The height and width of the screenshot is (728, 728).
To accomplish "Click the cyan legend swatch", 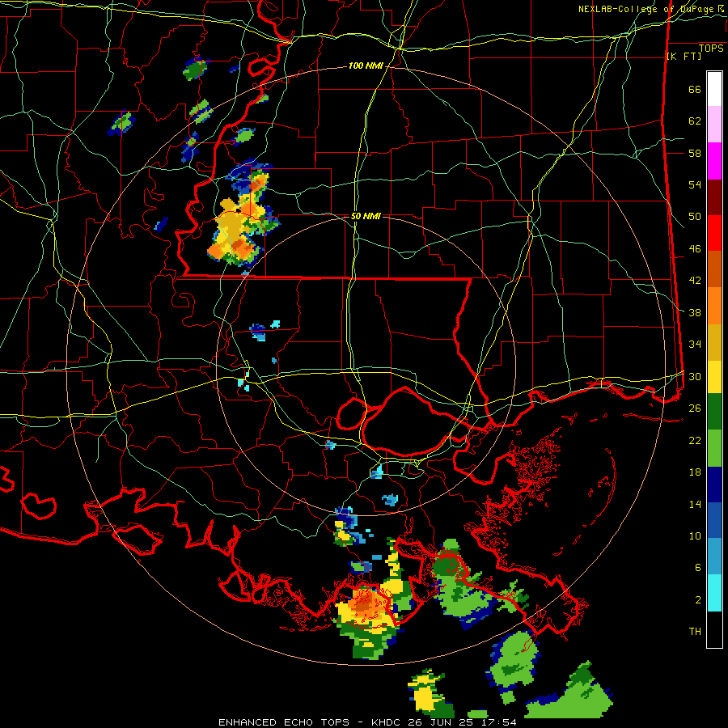I will (x=714, y=593).
